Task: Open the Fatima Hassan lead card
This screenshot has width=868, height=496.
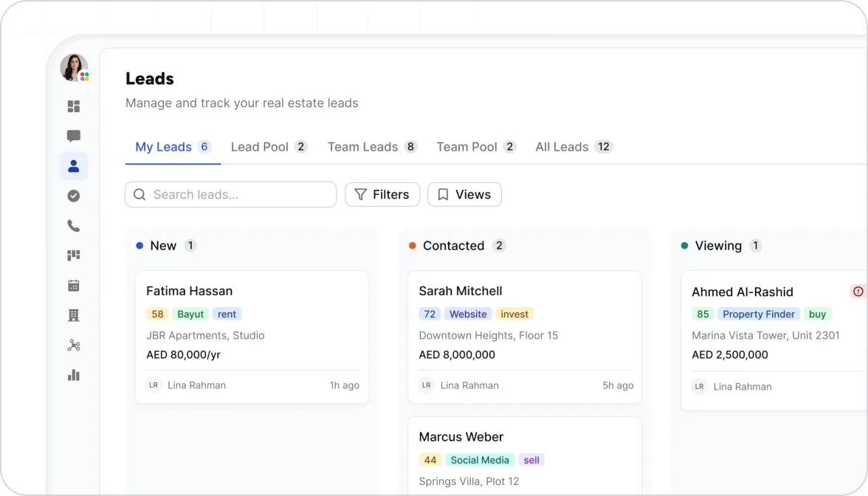Action: point(252,337)
